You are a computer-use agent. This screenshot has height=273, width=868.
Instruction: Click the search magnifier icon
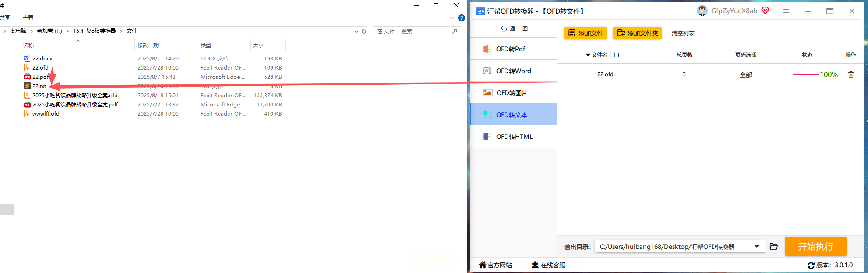click(455, 31)
